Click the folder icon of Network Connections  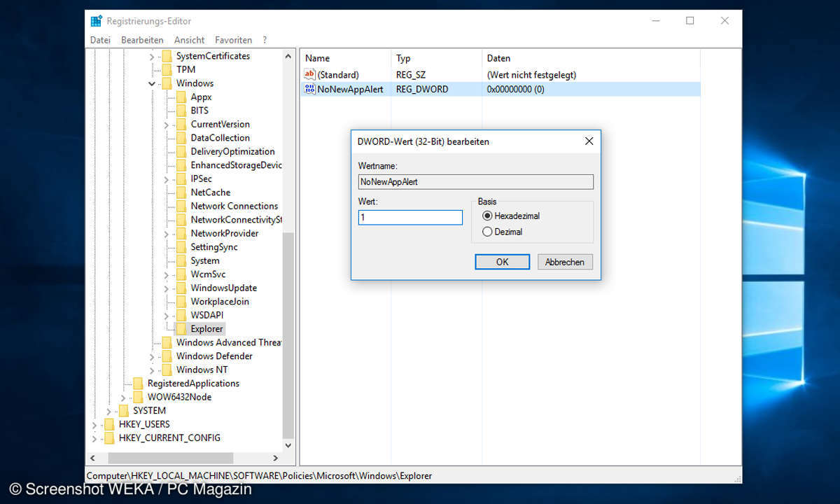pyautogui.click(x=181, y=206)
